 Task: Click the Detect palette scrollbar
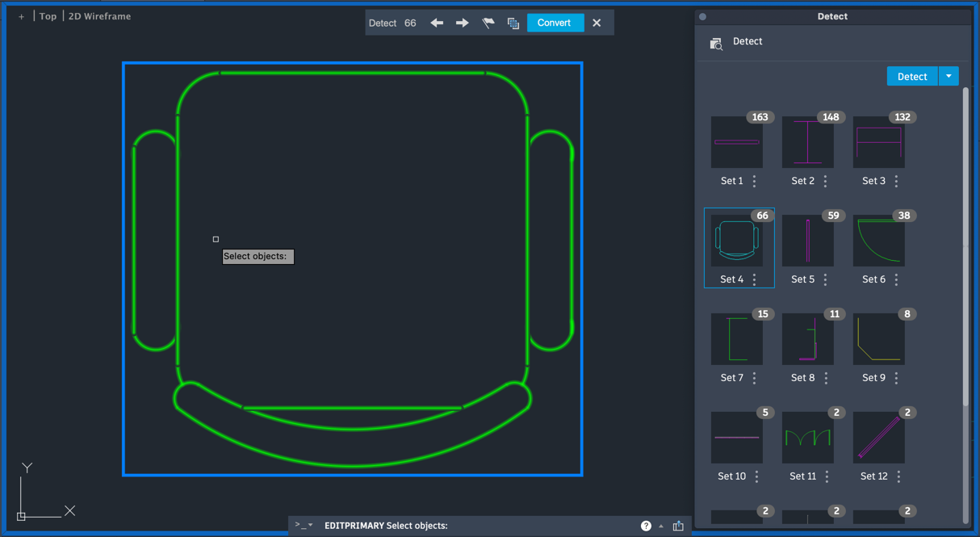pos(965,246)
